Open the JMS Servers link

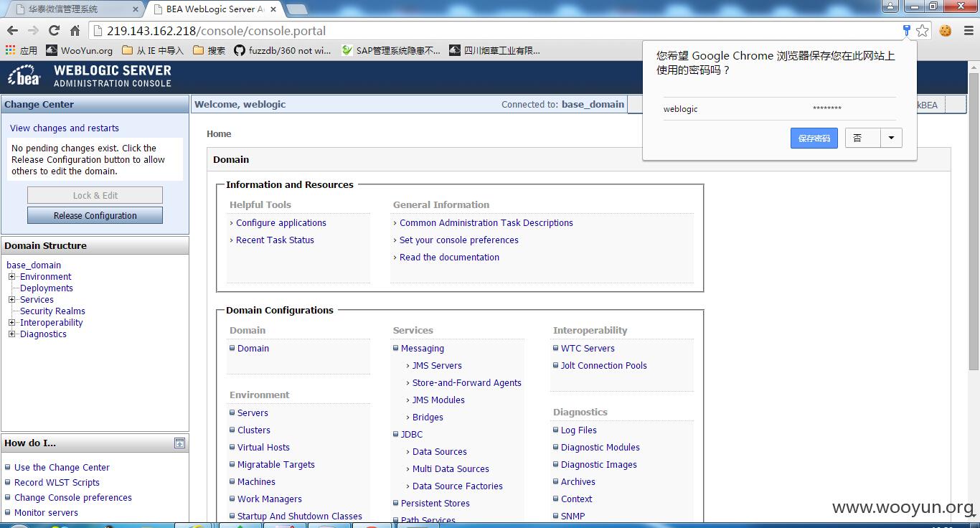tap(437, 365)
